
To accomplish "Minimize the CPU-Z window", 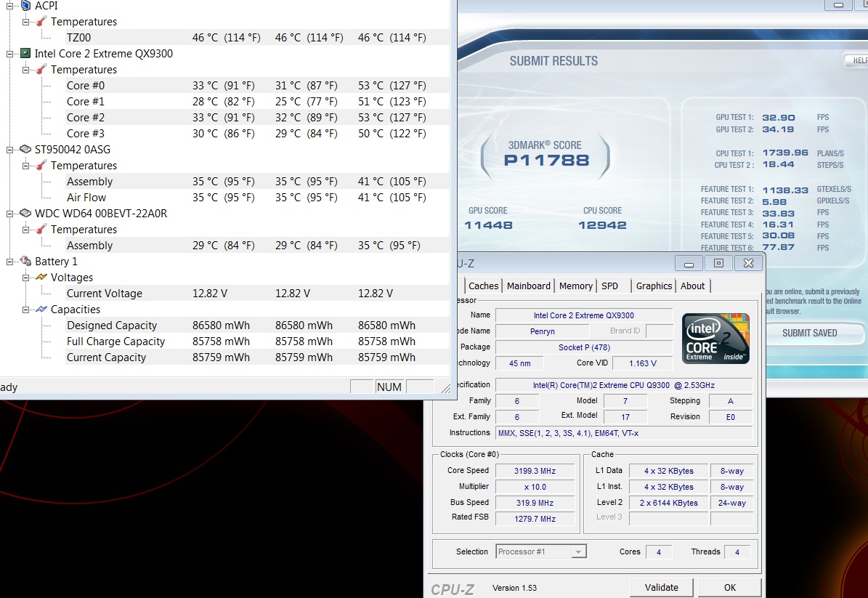I will point(689,264).
